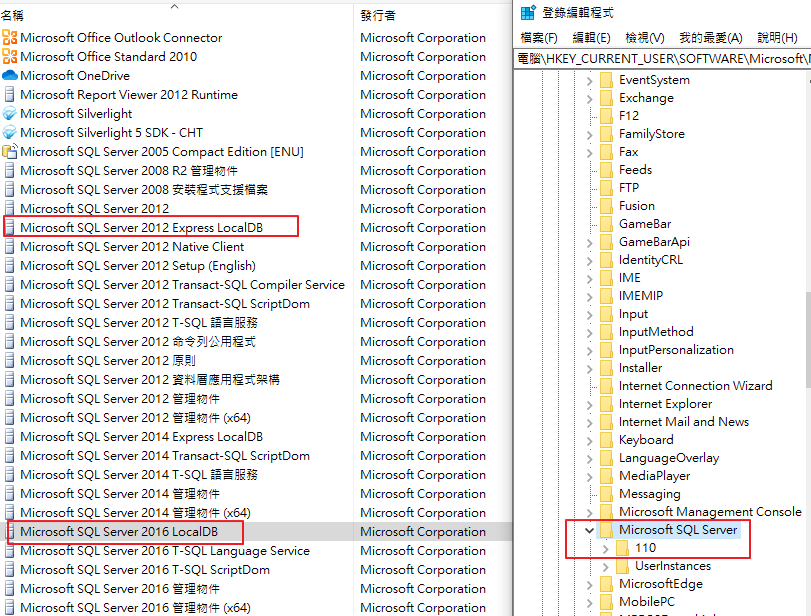The image size is (811, 616).
Task: Click the Keyboard folder icon
Action: 606,440
